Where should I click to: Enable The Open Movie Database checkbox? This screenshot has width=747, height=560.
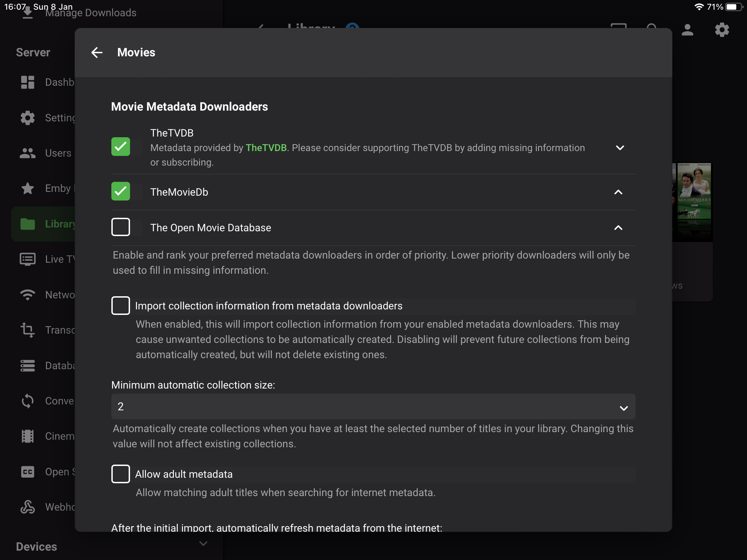[121, 227]
